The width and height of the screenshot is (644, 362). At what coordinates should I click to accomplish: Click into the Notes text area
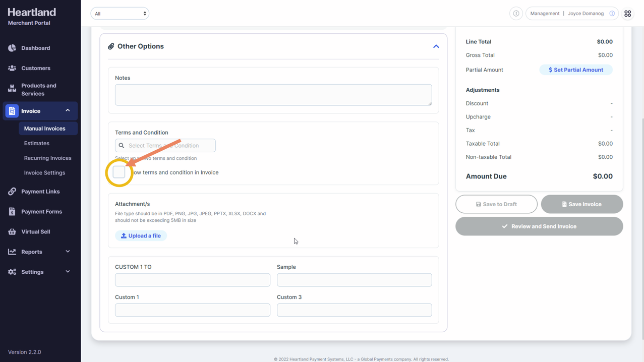click(x=273, y=95)
